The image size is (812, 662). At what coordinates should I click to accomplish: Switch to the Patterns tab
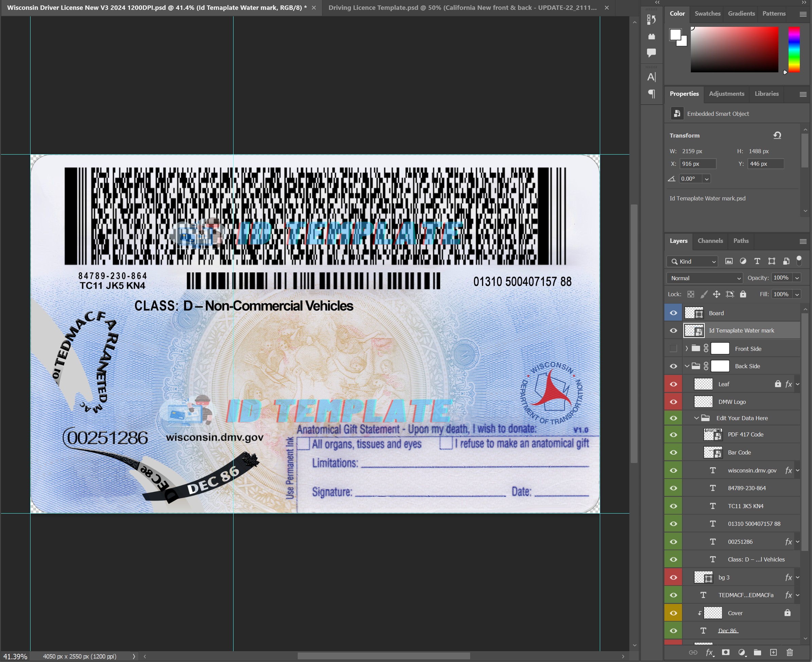point(774,13)
